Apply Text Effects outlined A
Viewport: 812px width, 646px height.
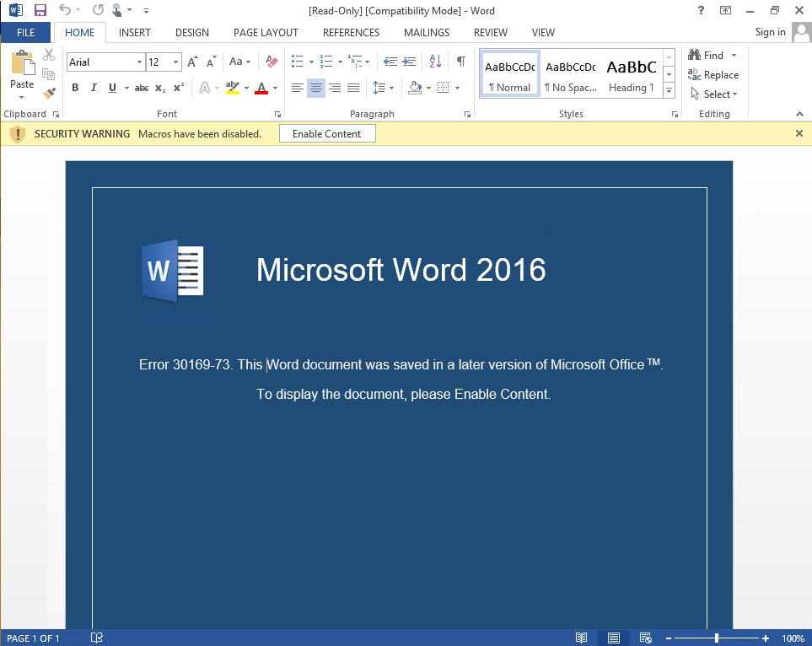tap(205, 88)
